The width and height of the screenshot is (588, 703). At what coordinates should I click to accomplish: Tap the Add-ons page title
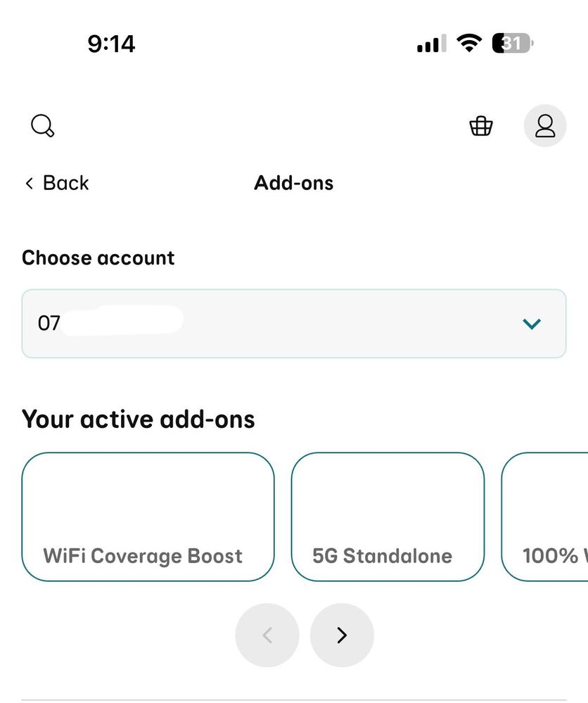294,183
